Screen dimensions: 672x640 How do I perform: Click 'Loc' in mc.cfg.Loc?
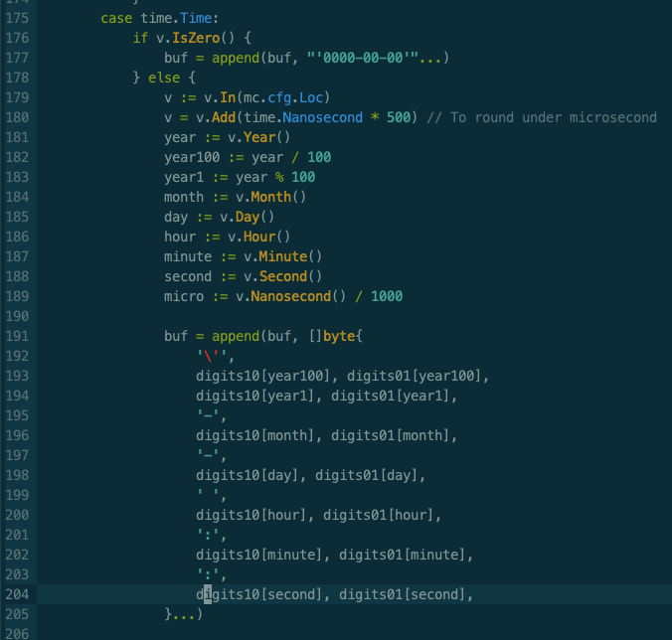click(x=311, y=97)
